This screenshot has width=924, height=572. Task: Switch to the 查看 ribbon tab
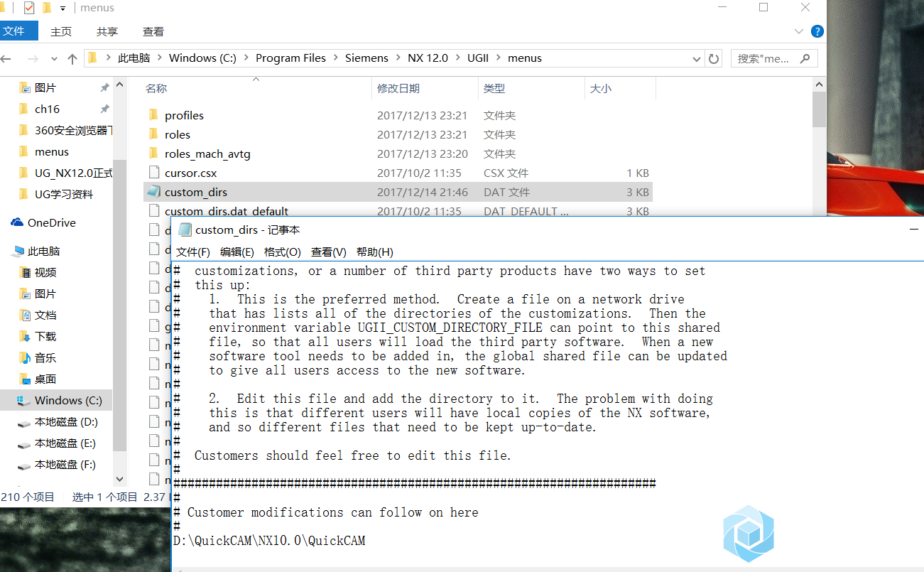153,31
